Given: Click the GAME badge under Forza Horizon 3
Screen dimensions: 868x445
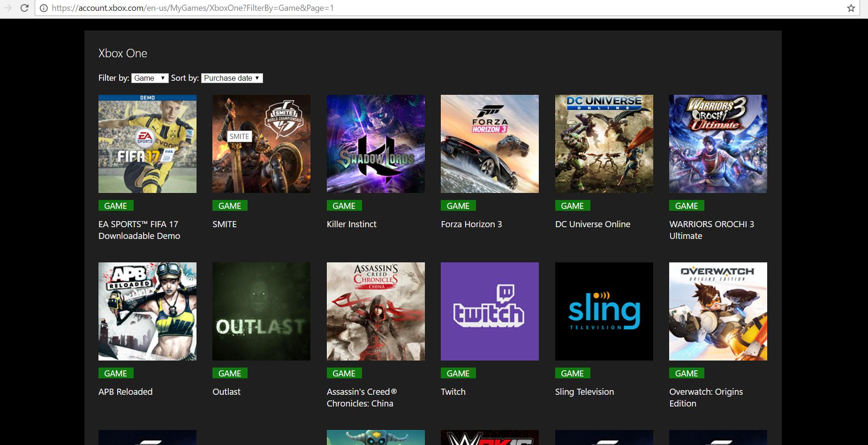Looking at the screenshot, I should [458, 206].
